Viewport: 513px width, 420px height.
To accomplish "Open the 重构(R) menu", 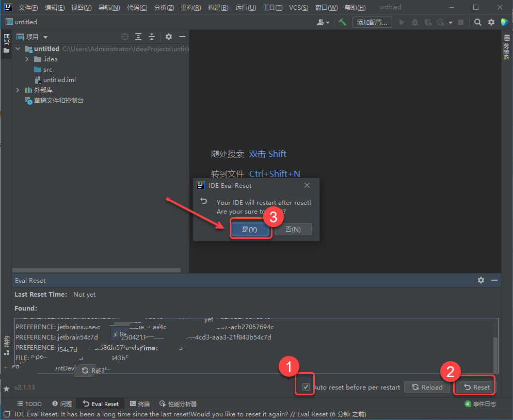I will click(191, 8).
